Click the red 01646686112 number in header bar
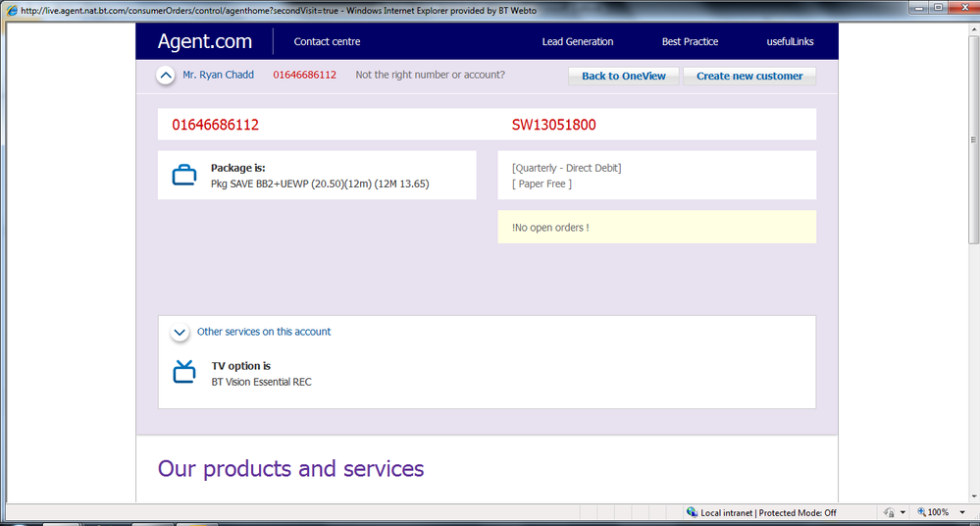Viewport: 980px width, 526px height. (x=304, y=75)
